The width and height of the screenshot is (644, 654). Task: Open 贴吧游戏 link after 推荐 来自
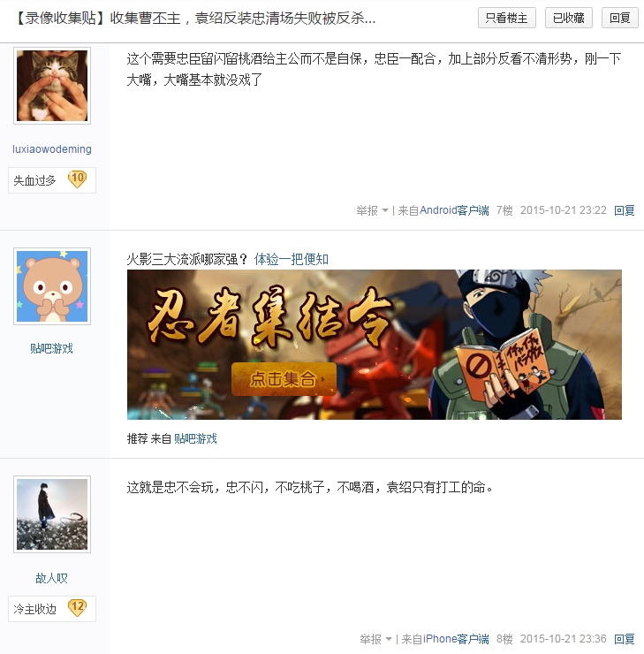[195, 438]
